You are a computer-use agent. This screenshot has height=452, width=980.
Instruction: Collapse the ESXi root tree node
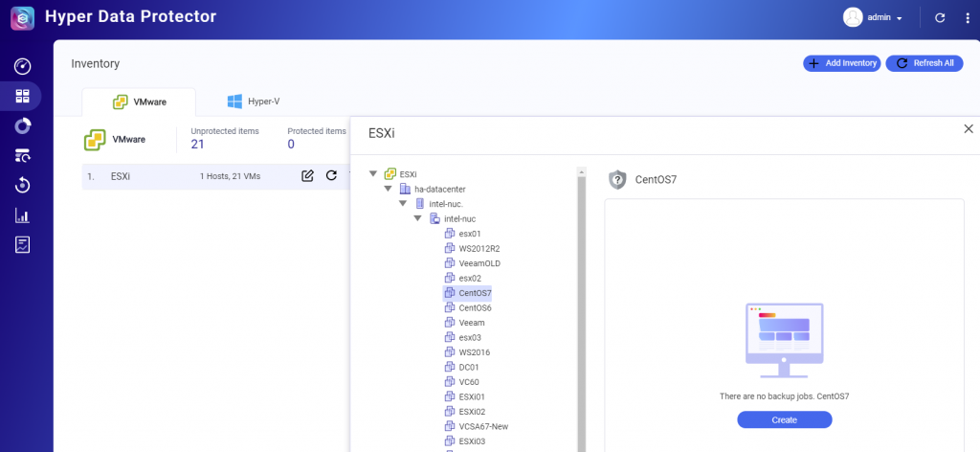(373, 173)
